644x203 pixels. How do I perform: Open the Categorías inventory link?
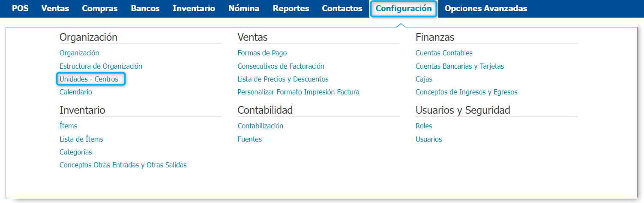tap(75, 152)
